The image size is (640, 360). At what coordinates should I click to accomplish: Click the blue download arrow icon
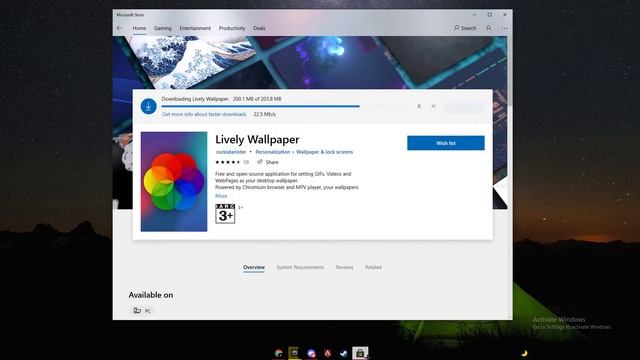coord(149,107)
